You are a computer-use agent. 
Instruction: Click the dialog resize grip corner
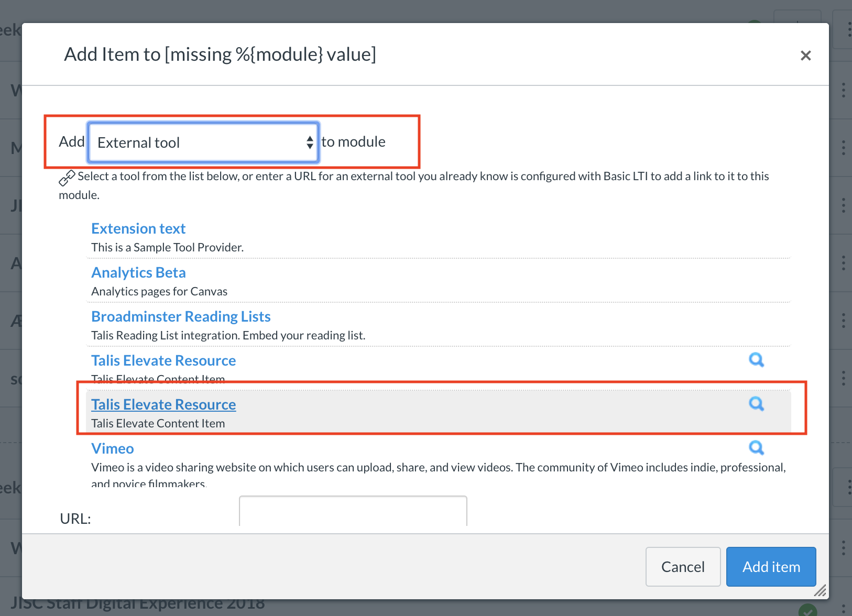point(821,590)
